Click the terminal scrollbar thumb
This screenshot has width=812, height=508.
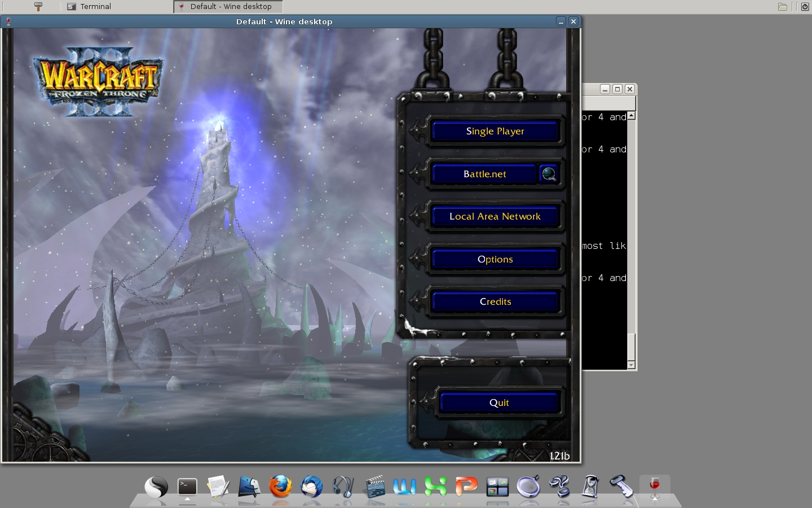[x=632, y=347]
